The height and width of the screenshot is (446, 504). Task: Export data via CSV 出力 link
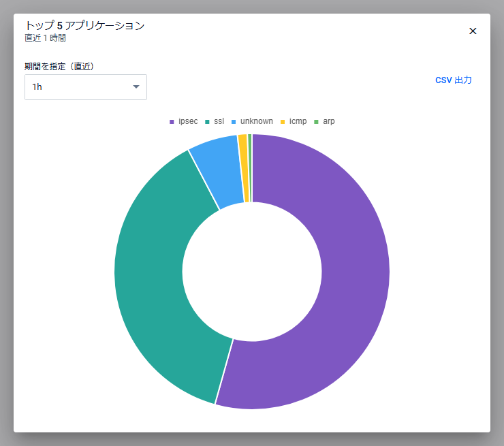point(453,80)
